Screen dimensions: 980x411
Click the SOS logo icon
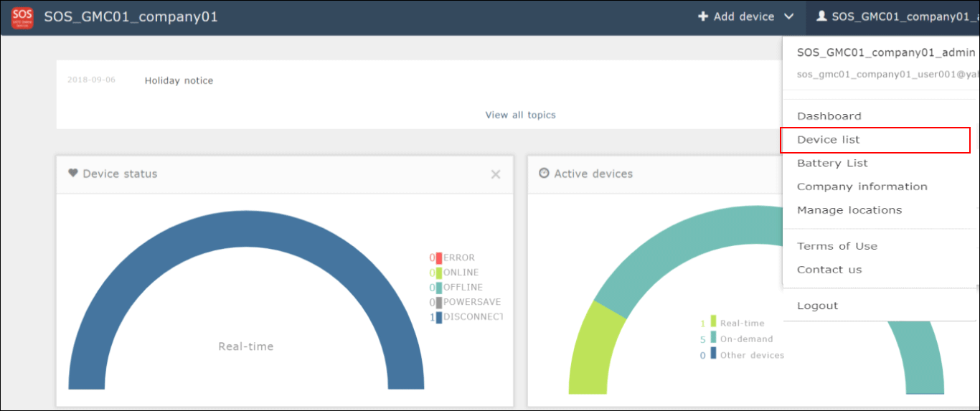(22, 17)
